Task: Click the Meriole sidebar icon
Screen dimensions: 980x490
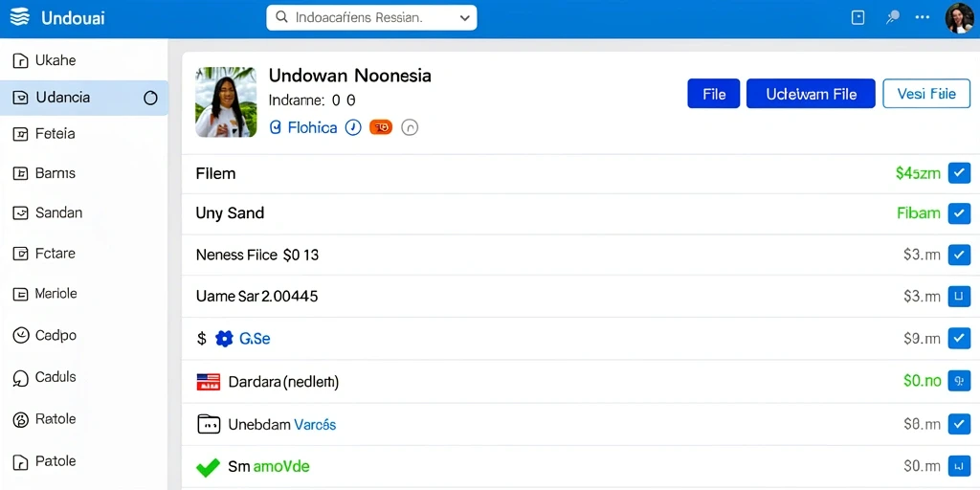Action: pos(21,295)
